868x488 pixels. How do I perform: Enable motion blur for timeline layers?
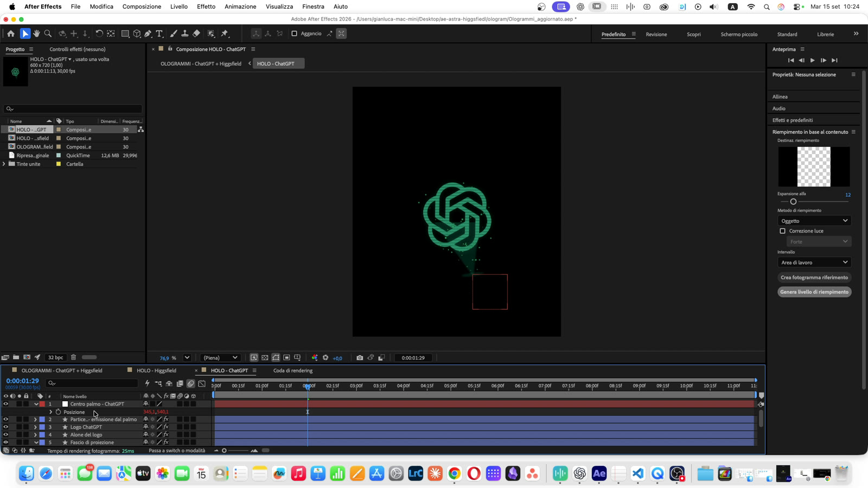[x=191, y=383]
